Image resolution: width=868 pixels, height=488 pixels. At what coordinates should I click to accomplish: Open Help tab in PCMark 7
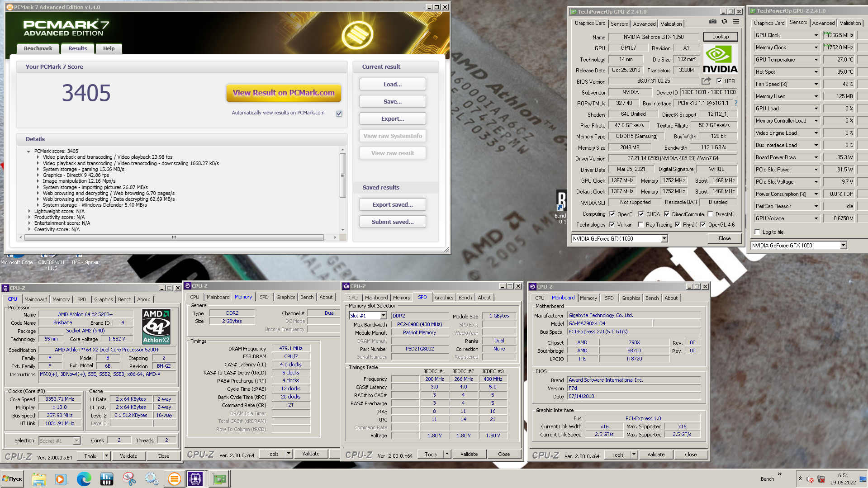tap(109, 48)
